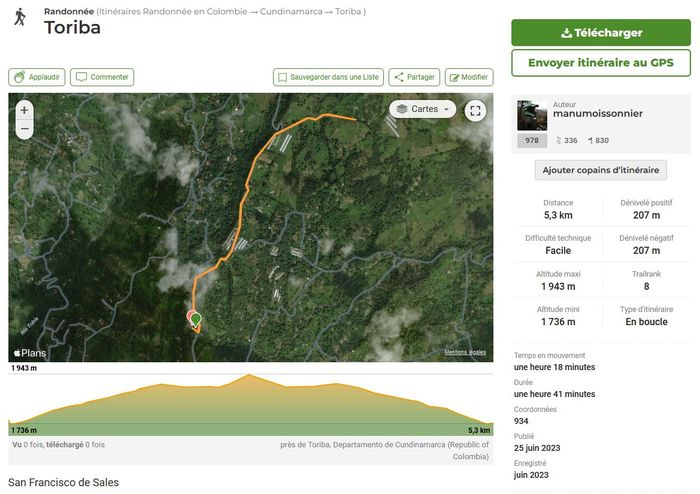Click the hiking activity icon
This screenshot has width=700, height=494.
(x=19, y=18)
